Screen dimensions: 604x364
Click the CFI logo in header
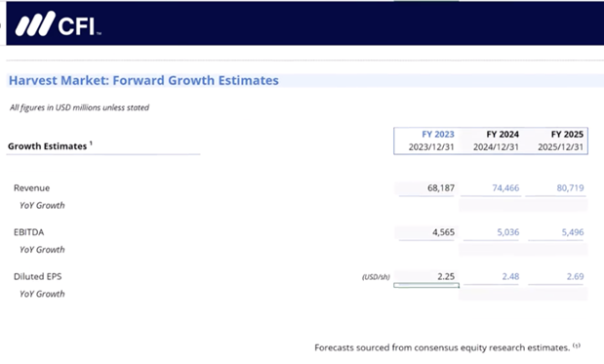click(x=59, y=23)
